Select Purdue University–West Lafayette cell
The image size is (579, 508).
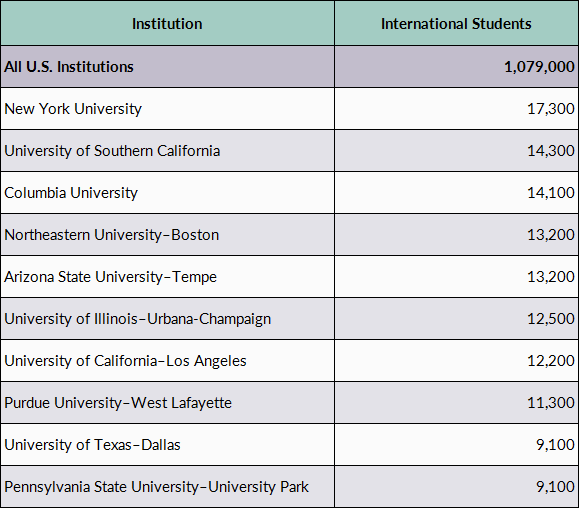point(167,403)
